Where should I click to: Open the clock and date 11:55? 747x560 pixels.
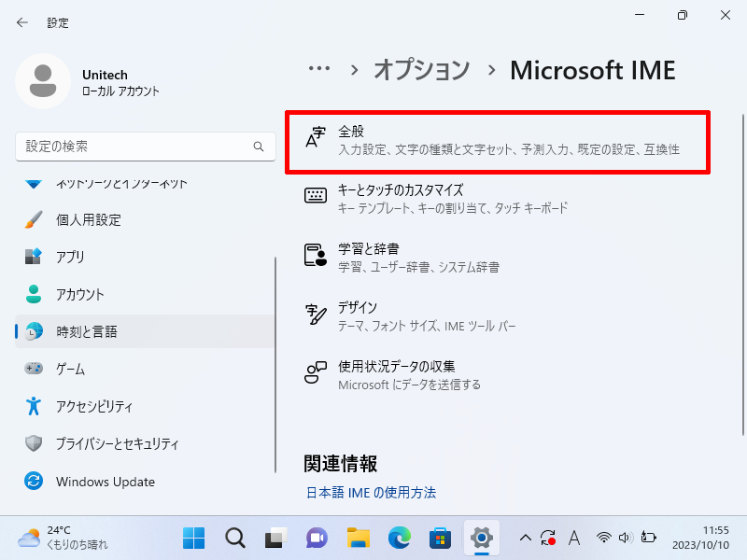700,538
